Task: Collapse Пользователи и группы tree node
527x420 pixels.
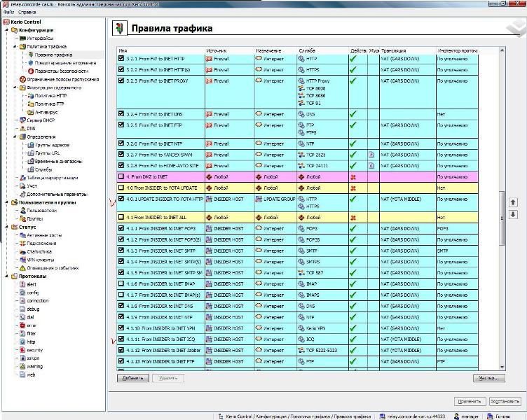Action: point(7,202)
